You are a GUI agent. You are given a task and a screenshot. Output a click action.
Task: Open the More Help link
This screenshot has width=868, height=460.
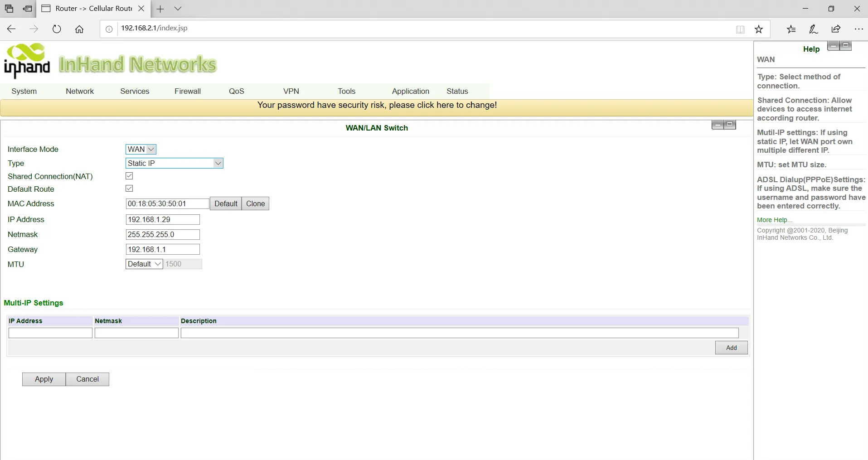[775, 220]
